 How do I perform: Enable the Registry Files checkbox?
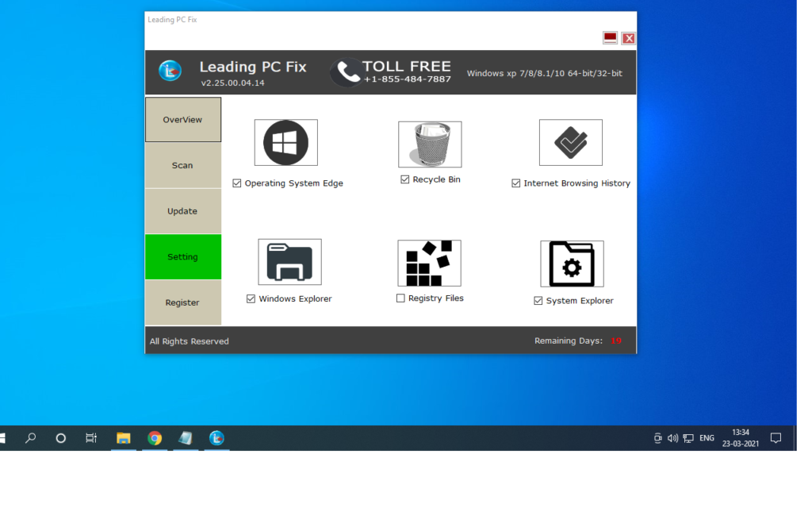click(x=400, y=298)
